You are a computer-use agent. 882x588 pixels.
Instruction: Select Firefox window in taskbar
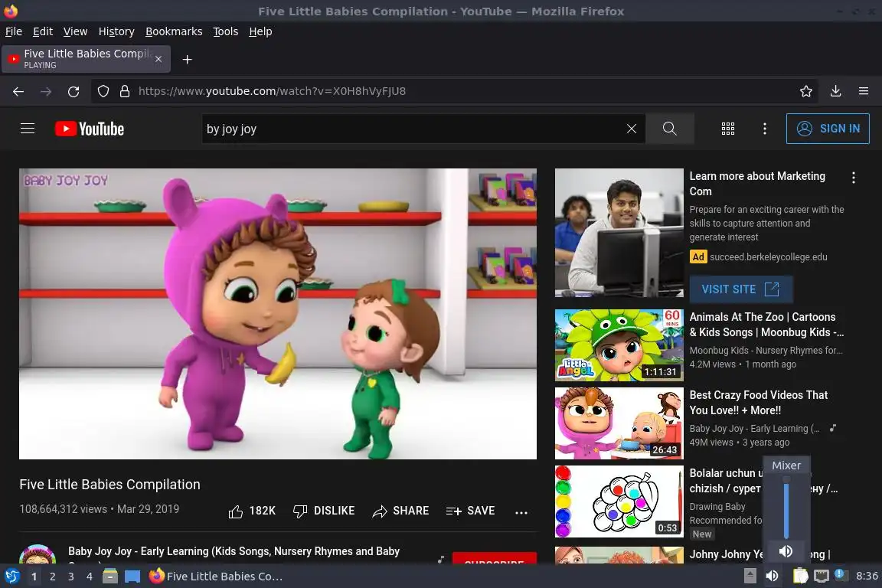(217, 577)
